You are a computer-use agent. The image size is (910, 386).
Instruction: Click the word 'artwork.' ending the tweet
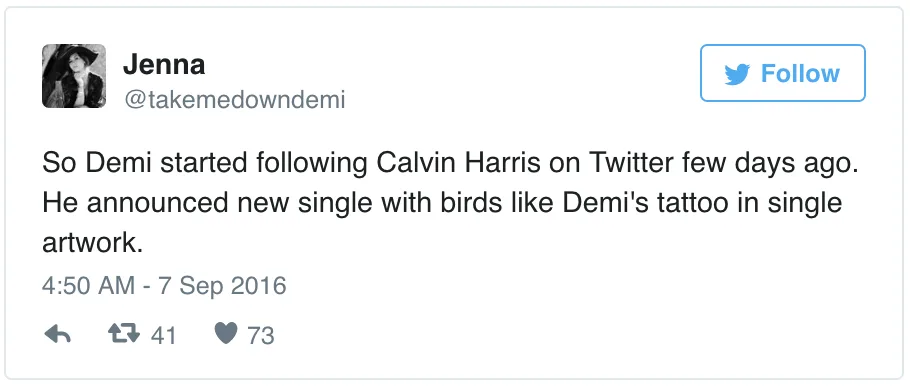[92, 244]
